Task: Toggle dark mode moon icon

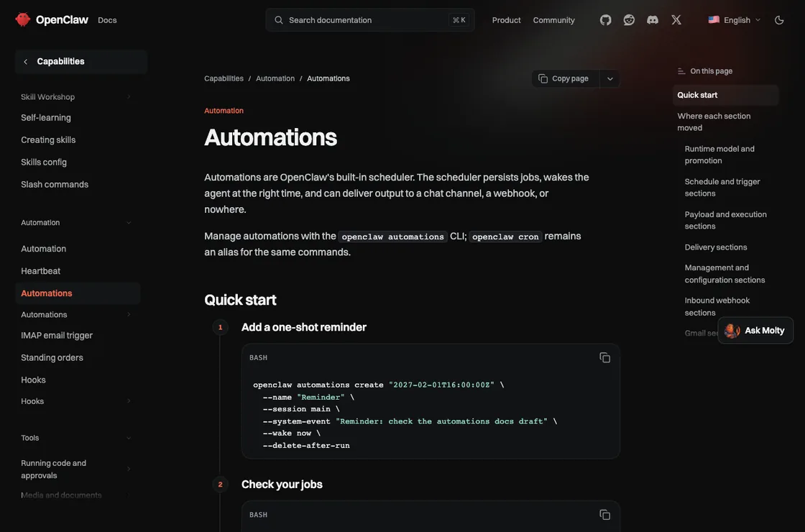Action: tap(779, 20)
